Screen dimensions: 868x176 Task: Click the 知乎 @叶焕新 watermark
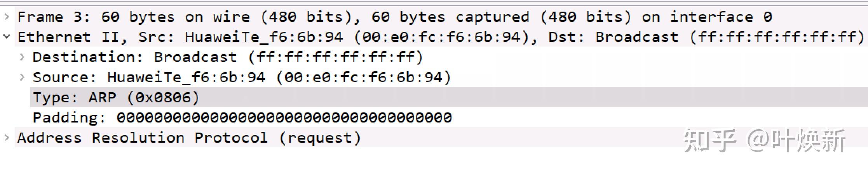pos(764,140)
